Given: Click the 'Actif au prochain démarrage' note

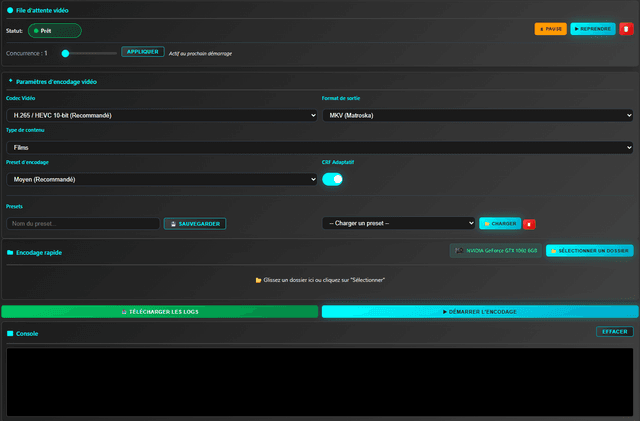Looking at the screenshot, I should click(200, 53).
